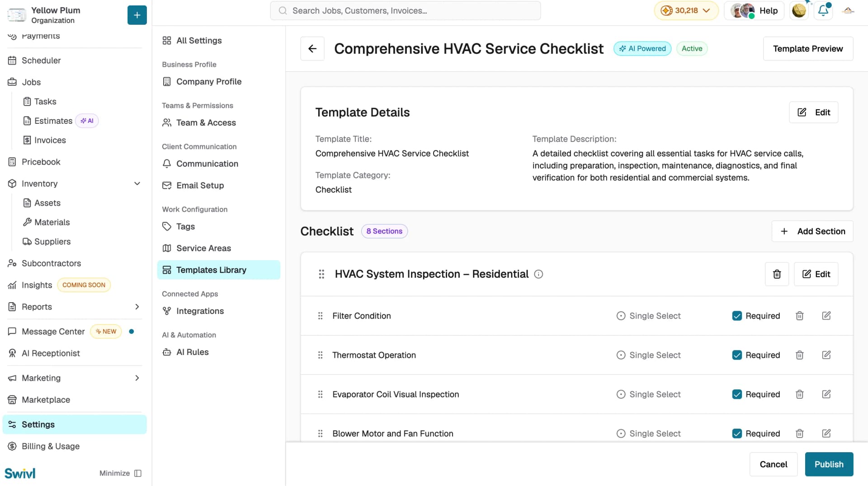Viewport: 868px width, 486px height.
Task: Click edit pencil icon for Blower Motor row
Action: pyautogui.click(x=826, y=434)
